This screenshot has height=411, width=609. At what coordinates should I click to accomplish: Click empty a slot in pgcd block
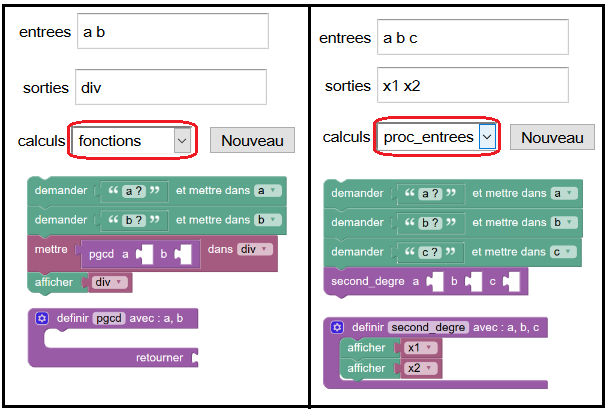pyautogui.click(x=144, y=255)
